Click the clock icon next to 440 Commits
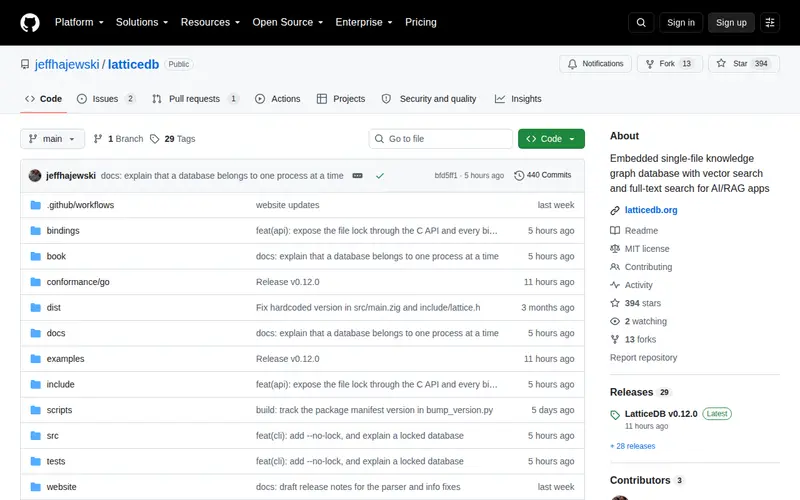Viewport: 800px width, 500px height. (519, 176)
